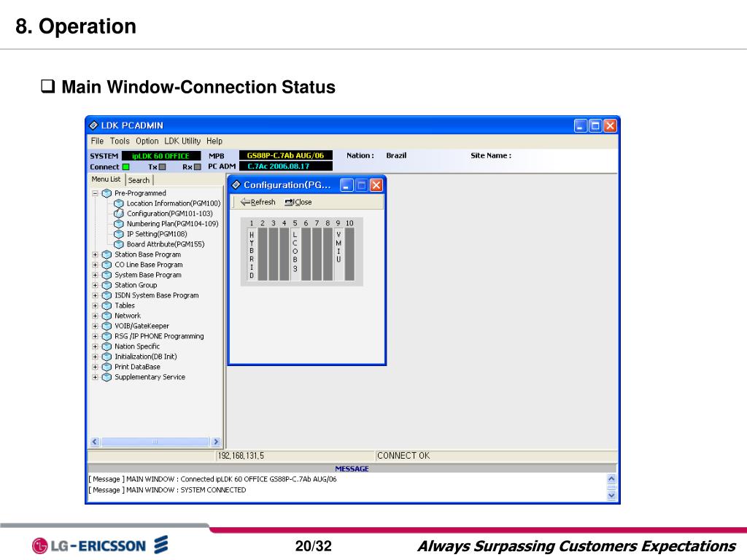The width and height of the screenshot is (747, 560).
Task: Click the CONNECT OK status text
Action: [x=403, y=456]
